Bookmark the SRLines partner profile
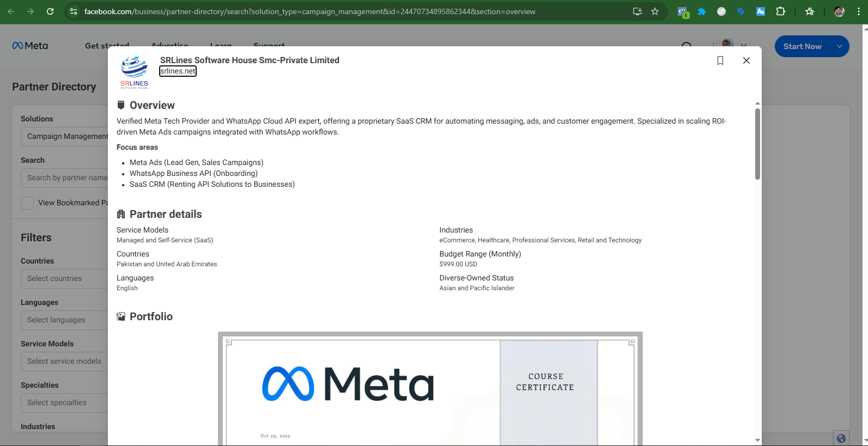This screenshot has width=868, height=446. click(x=720, y=60)
